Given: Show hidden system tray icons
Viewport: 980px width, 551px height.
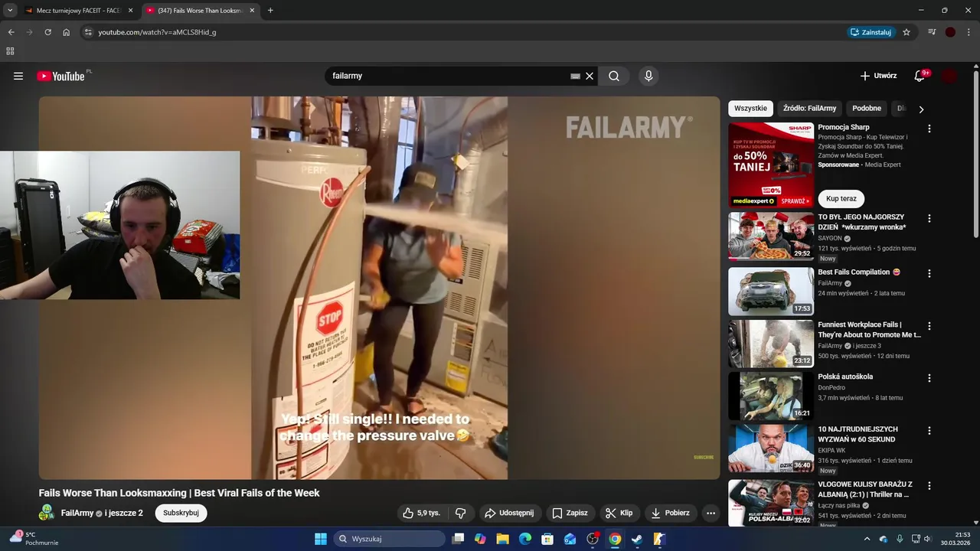Looking at the screenshot, I should point(867,539).
